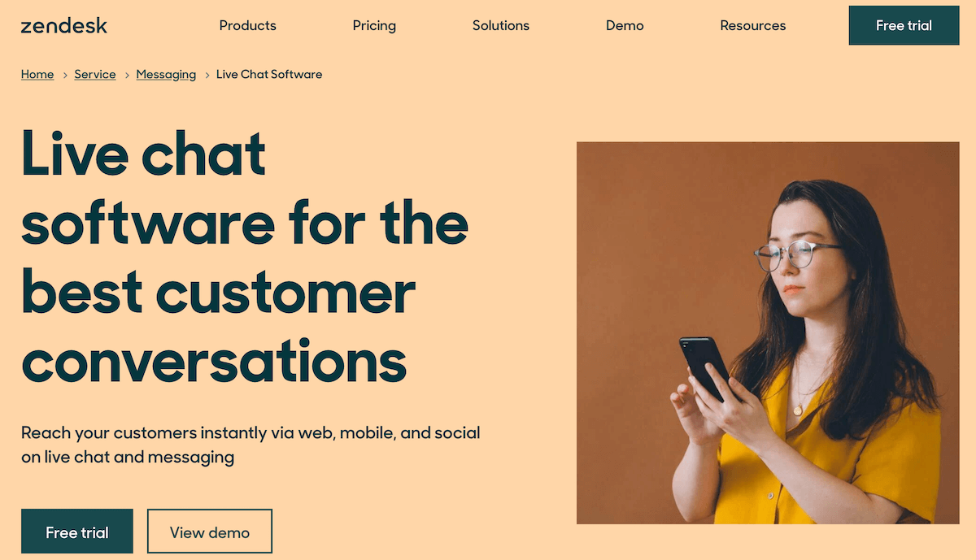Click the Reach your customers instantly paragraph
Screen dimensions: 976x560
click(x=251, y=445)
